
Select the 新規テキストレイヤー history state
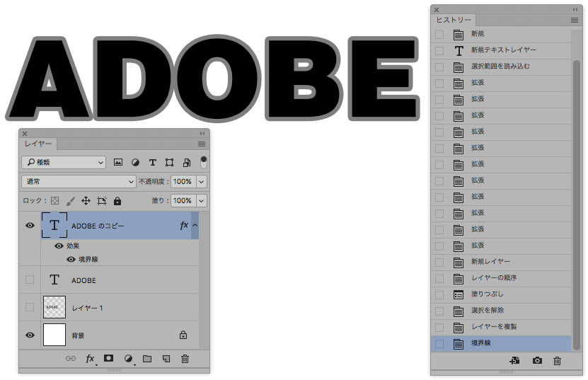(501, 50)
